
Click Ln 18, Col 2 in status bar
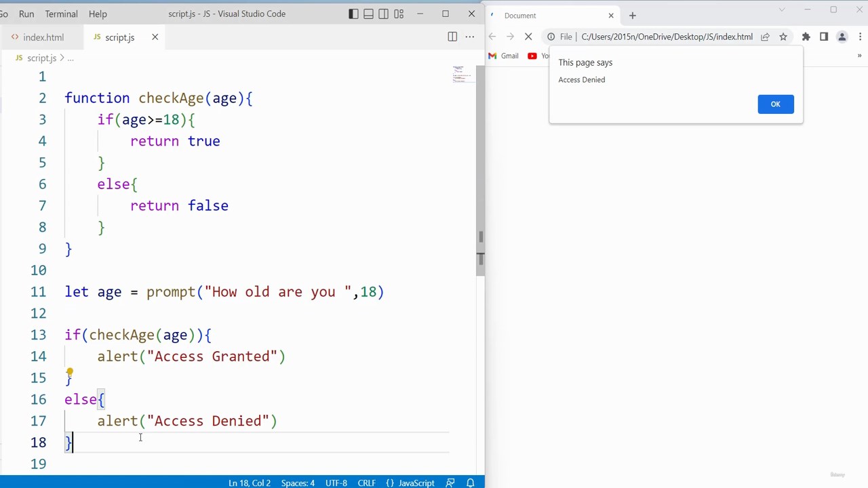(250, 483)
